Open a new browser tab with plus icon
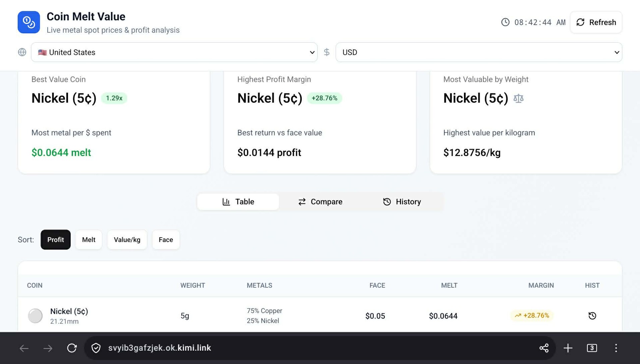Image resolution: width=640 pixels, height=364 pixels. (x=568, y=348)
